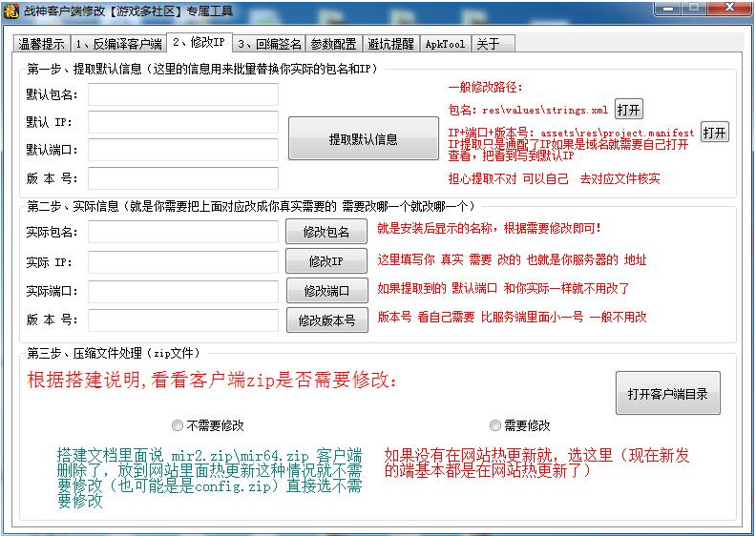Open the 参数配置 tab
The width and height of the screenshot is (756, 536).
334,44
